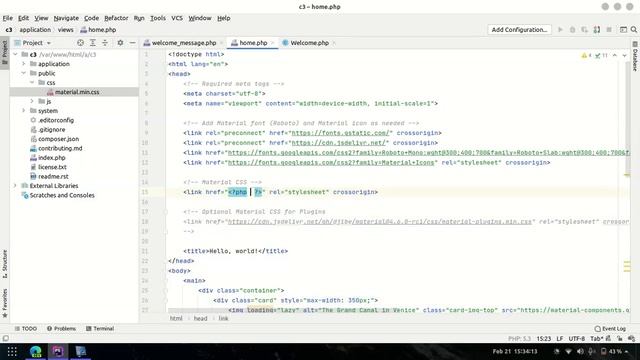The width and height of the screenshot is (640, 360).
Task: Click the Tab* indent setting in status bar
Action: [596, 338]
